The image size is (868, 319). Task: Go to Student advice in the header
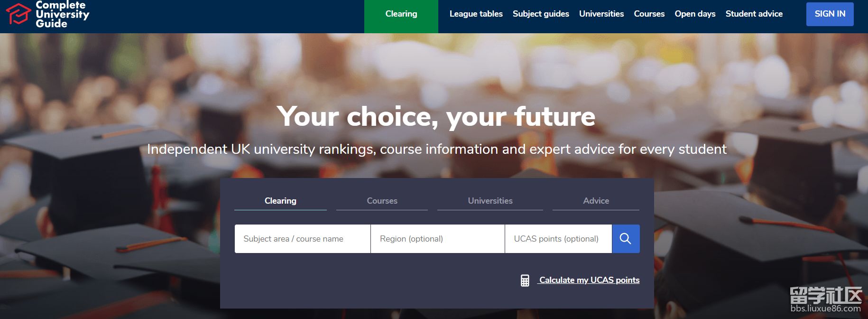tap(754, 14)
